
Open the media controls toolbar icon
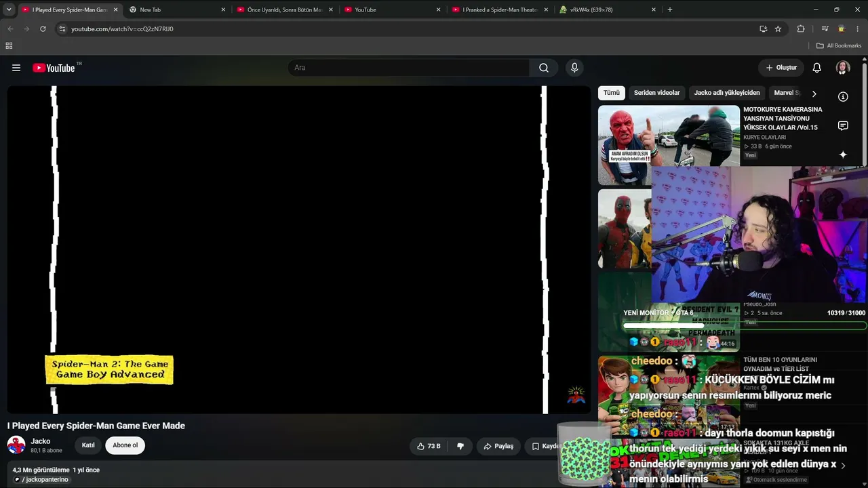(x=825, y=29)
